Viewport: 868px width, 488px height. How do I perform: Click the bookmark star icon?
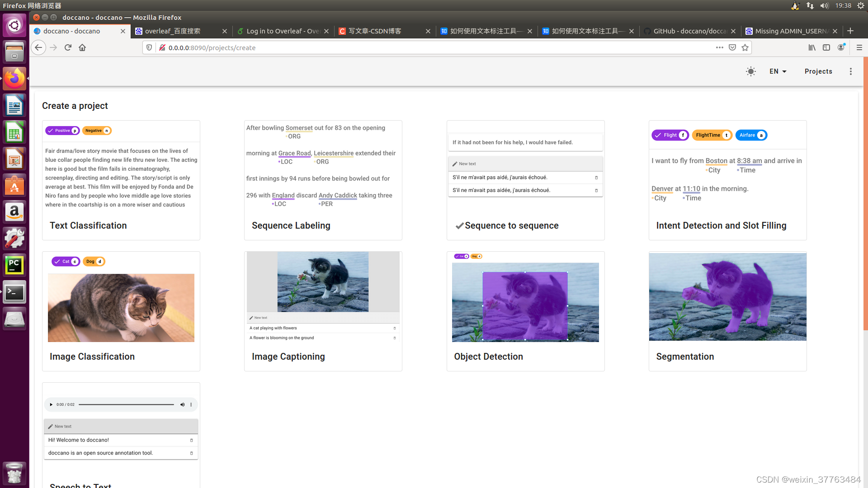745,47
